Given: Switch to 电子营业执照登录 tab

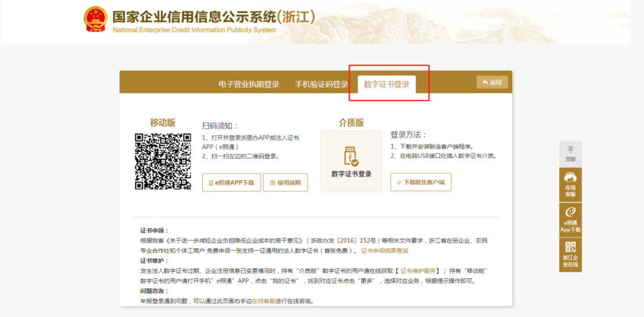Looking at the screenshot, I should point(249,84).
